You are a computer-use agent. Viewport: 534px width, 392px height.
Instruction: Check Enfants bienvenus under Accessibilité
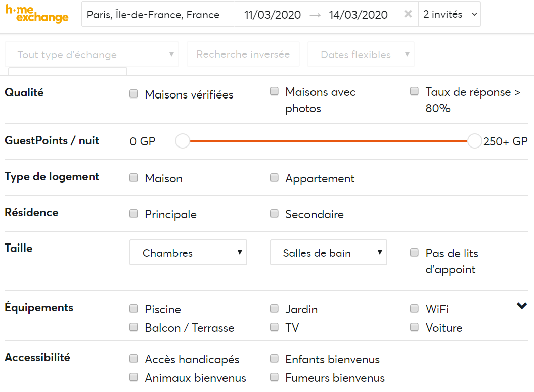click(x=274, y=358)
